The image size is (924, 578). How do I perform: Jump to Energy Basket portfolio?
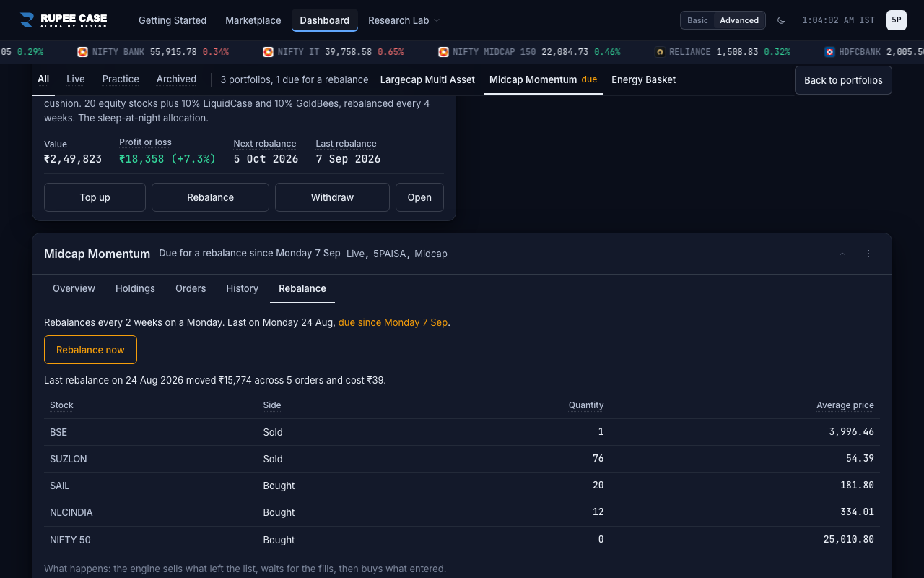pos(643,79)
